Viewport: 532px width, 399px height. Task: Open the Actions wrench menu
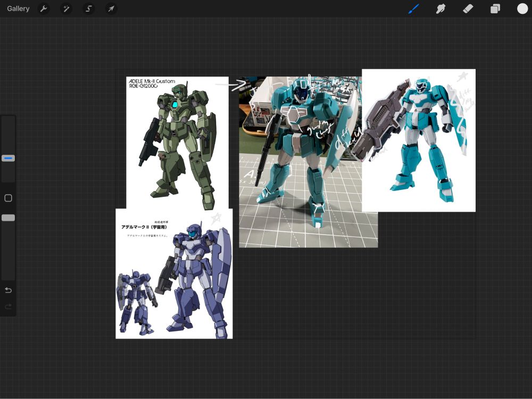(44, 9)
